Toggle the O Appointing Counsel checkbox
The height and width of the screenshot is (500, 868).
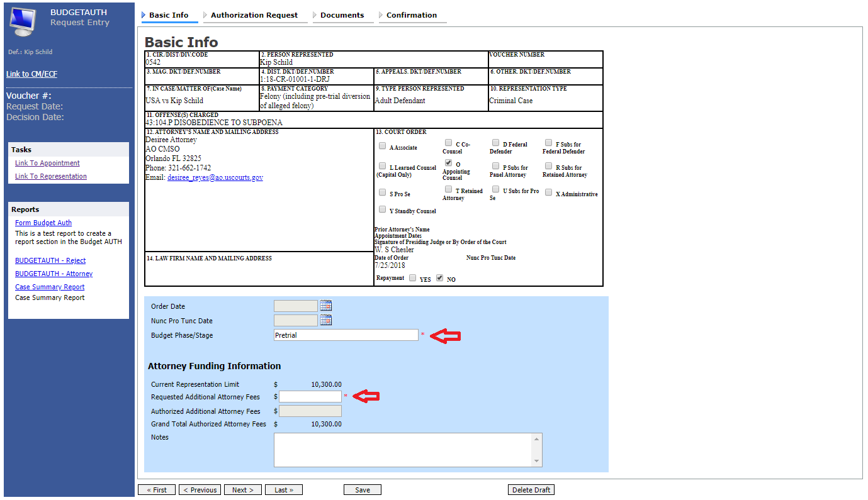[x=449, y=162]
